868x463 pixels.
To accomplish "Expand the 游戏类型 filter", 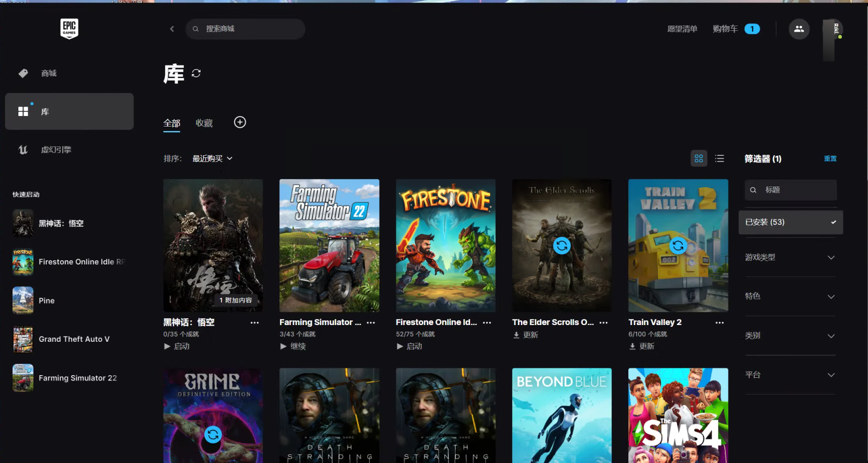I will click(790, 257).
